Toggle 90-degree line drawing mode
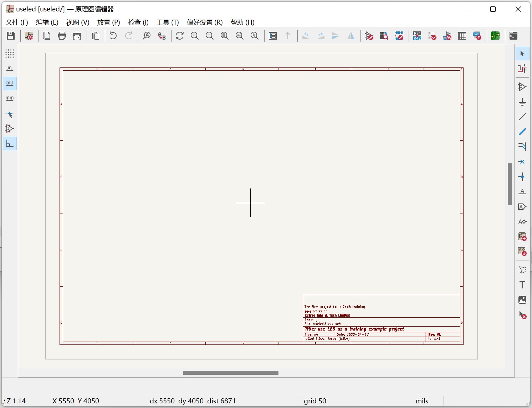The height and width of the screenshot is (408, 532). point(10,143)
